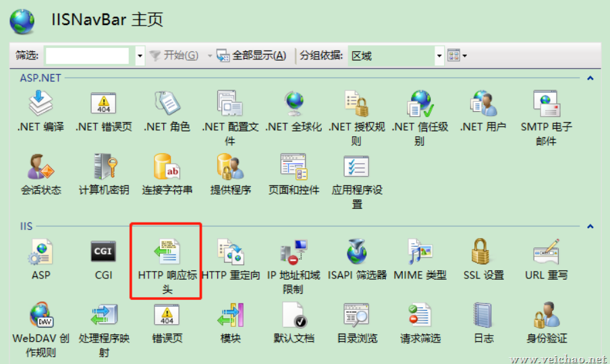The height and width of the screenshot is (364, 610).
Task: Open the 连接字符串 icon
Action: 167,166
